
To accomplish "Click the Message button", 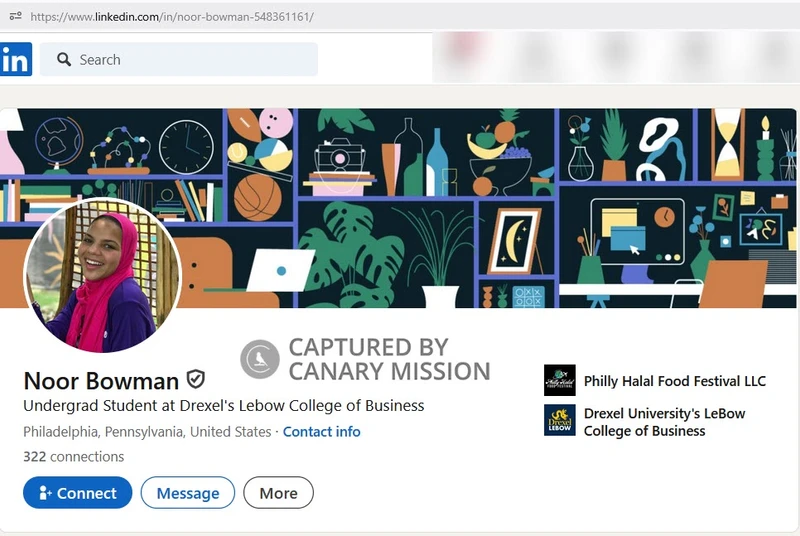I will [x=188, y=493].
